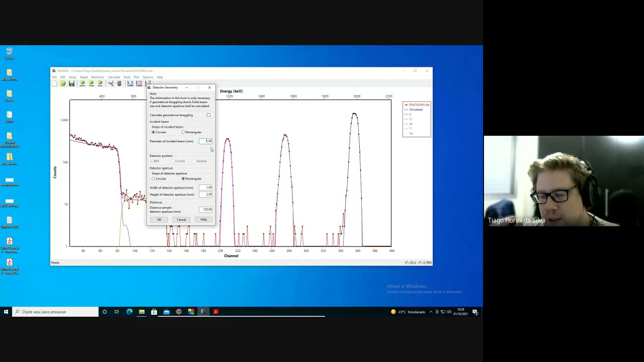Click the Simulated entry in plot legend
Image resolution: width=644 pixels, height=362 pixels.
[416, 110]
